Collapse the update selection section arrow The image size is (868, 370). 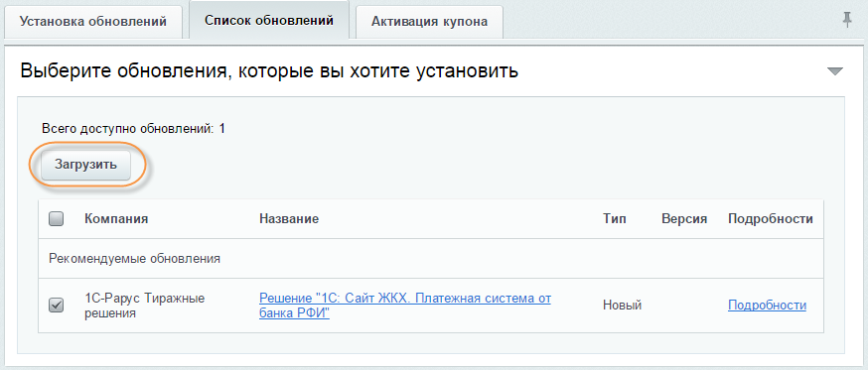tap(835, 71)
